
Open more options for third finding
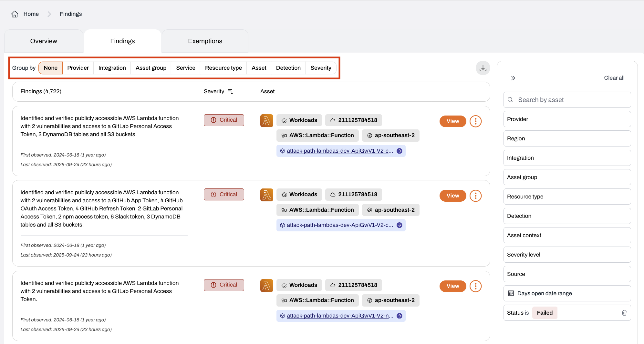[x=475, y=286]
